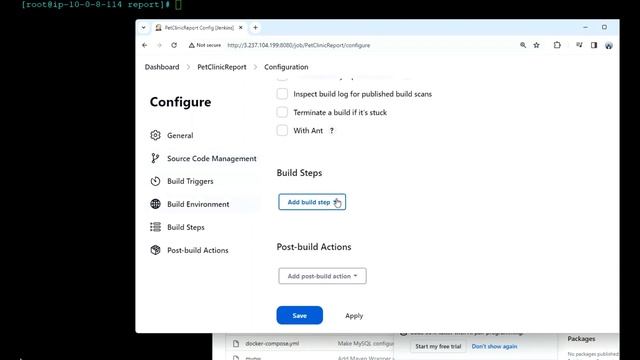Jump to Build Triggers section
640x360 pixels.
pyautogui.click(x=190, y=181)
